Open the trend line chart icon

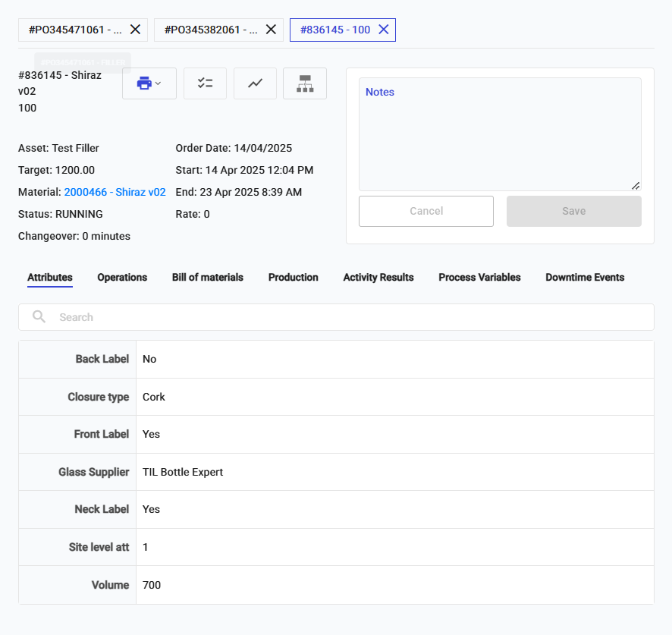255,83
